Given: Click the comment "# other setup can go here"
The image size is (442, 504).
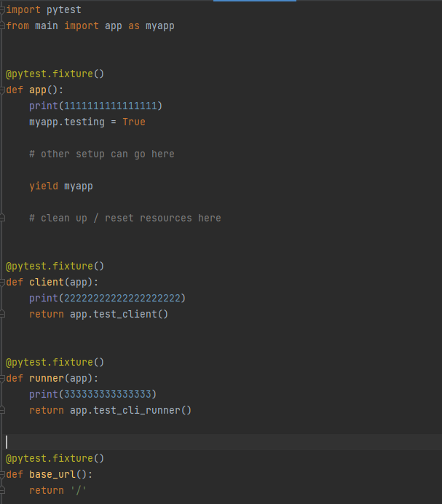Looking at the screenshot, I should pos(101,154).
